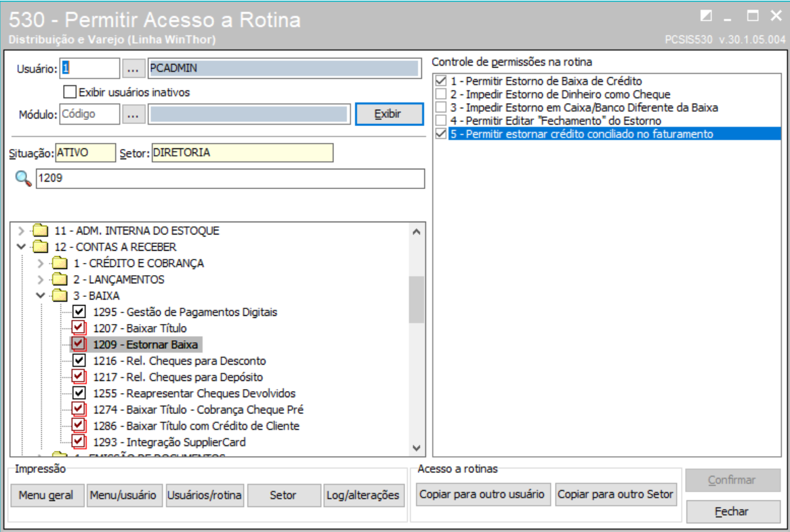Click folder icon of 11 - ADM. INTERNA DO ESTOQUE
This screenshot has height=532, width=790.
pyautogui.click(x=40, y=230)
